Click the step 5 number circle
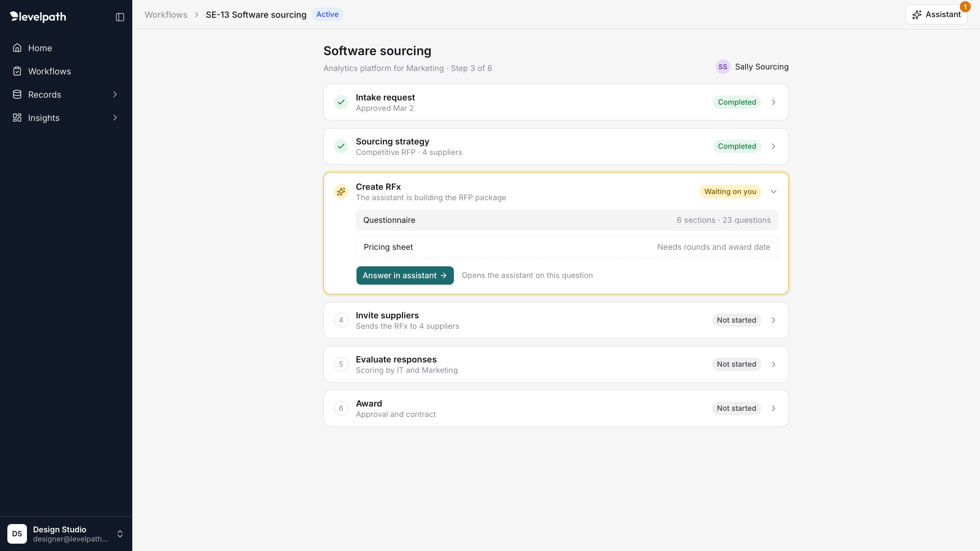The image size is (980, 551). point(341,364)
